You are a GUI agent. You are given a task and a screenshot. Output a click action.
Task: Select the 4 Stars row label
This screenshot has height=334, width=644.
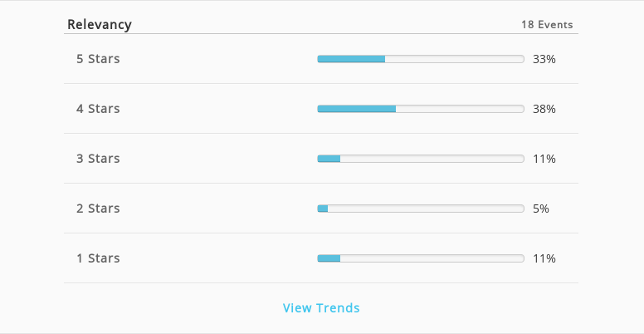tap(98, 109)
